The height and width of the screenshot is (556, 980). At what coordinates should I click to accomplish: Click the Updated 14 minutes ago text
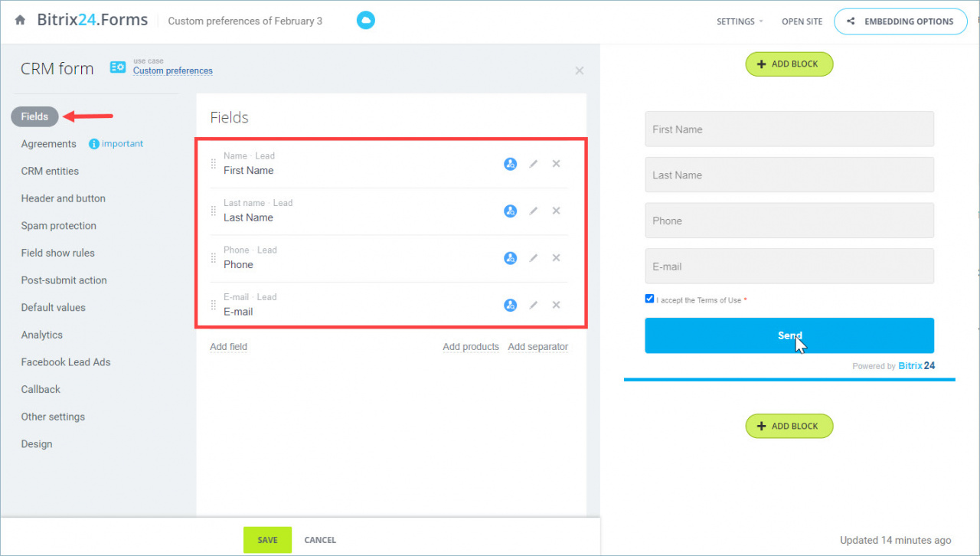coord(896,540)
